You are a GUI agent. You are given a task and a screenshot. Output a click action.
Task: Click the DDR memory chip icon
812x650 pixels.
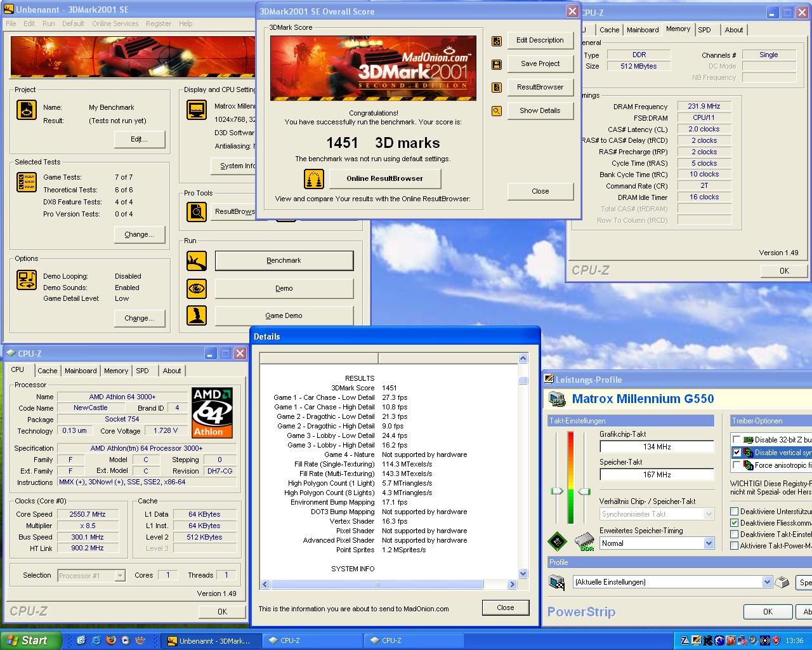click(x=584, y=541)
